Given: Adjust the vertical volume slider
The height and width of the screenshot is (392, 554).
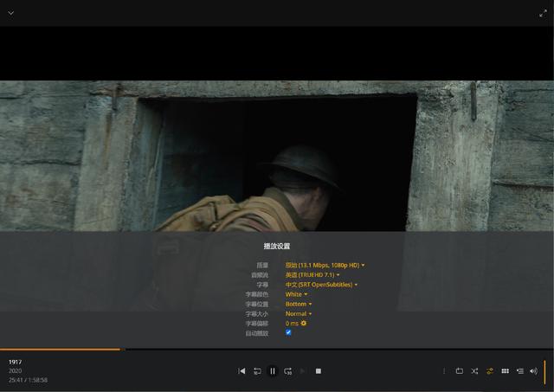Looking at the screenshot, I should [x=544, y=371].
